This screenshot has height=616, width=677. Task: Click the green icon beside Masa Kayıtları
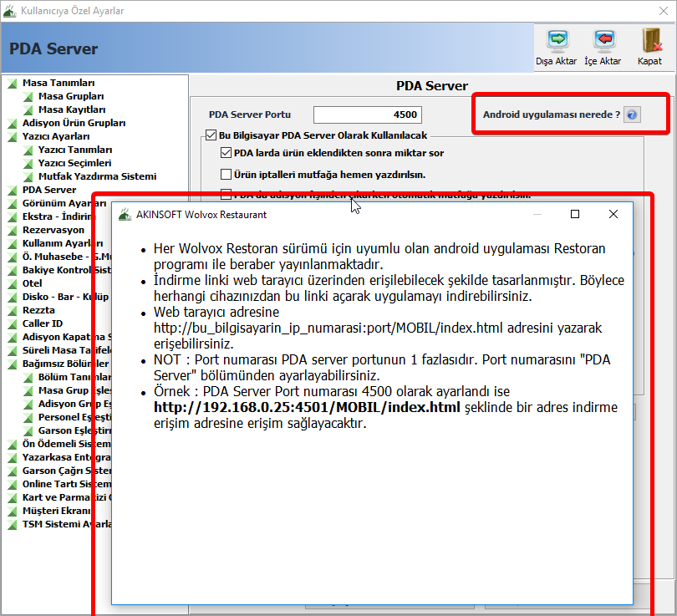pos(28,110)
